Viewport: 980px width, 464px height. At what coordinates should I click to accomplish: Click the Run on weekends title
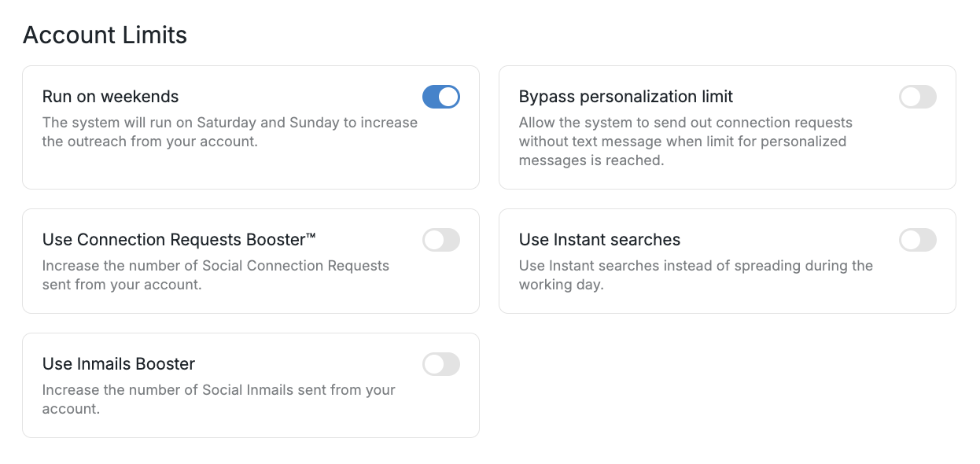point(110,97)
